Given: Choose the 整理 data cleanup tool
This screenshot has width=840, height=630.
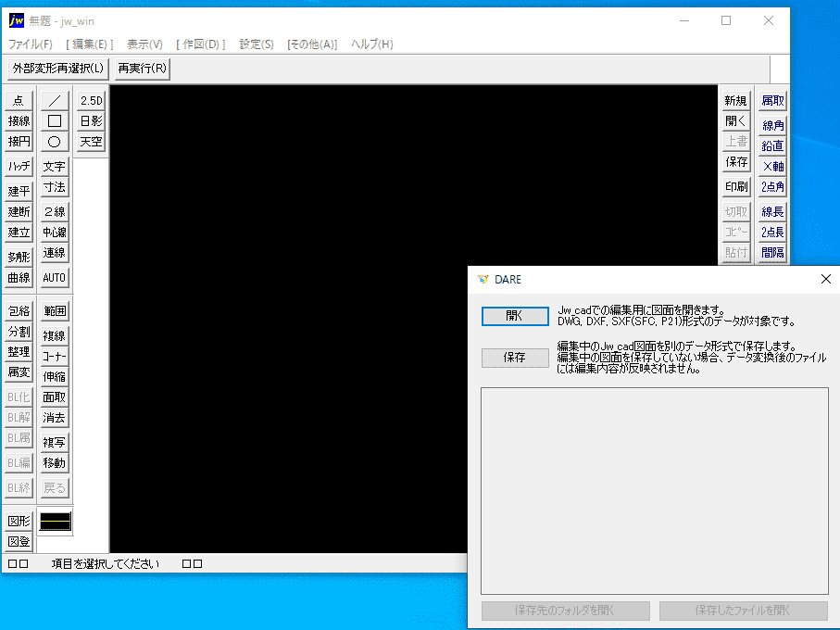Looking at the screenshot, I should click(x=19, y=352).
